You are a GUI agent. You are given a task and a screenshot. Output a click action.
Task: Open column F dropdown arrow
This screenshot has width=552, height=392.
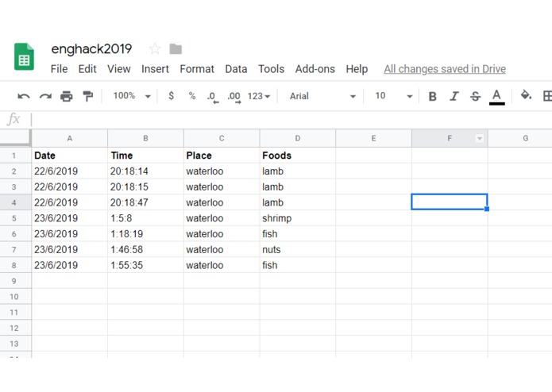coord(479,139)
